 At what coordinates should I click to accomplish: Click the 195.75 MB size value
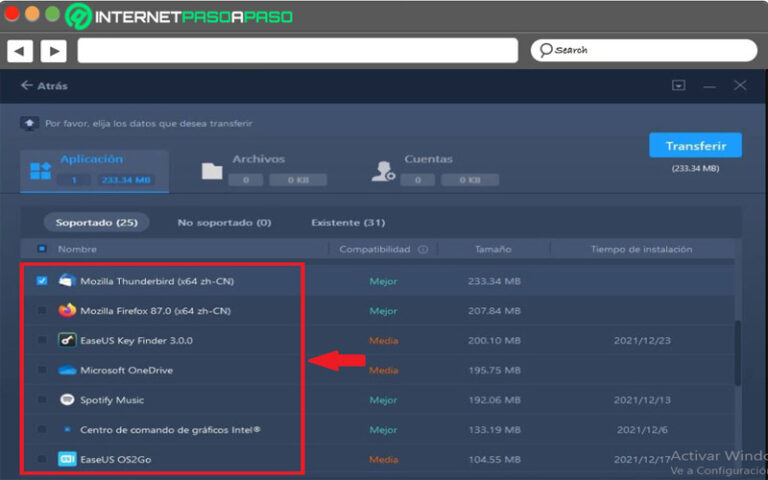(494, 370)
